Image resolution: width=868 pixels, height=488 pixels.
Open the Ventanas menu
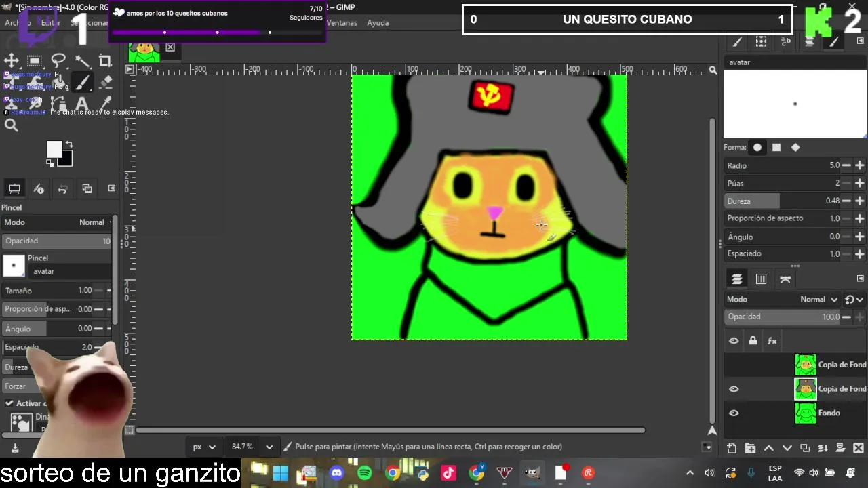(342, 22)
